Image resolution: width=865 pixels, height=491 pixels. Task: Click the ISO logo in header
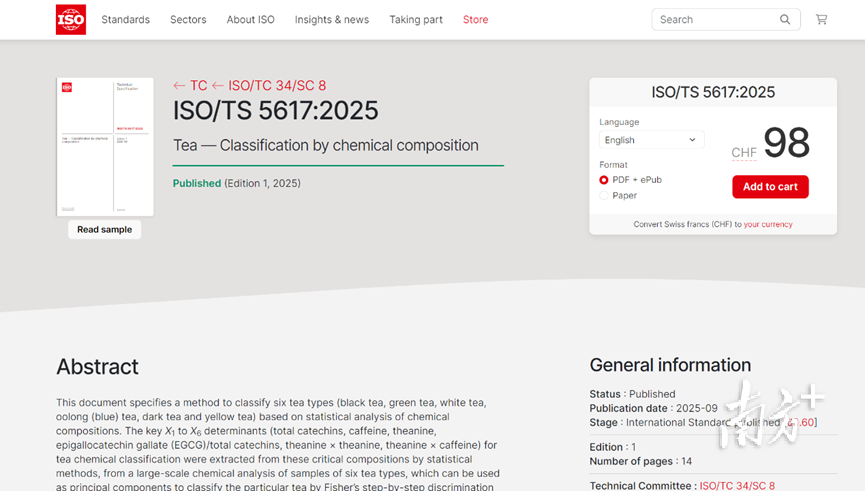[x=70, y=19]
